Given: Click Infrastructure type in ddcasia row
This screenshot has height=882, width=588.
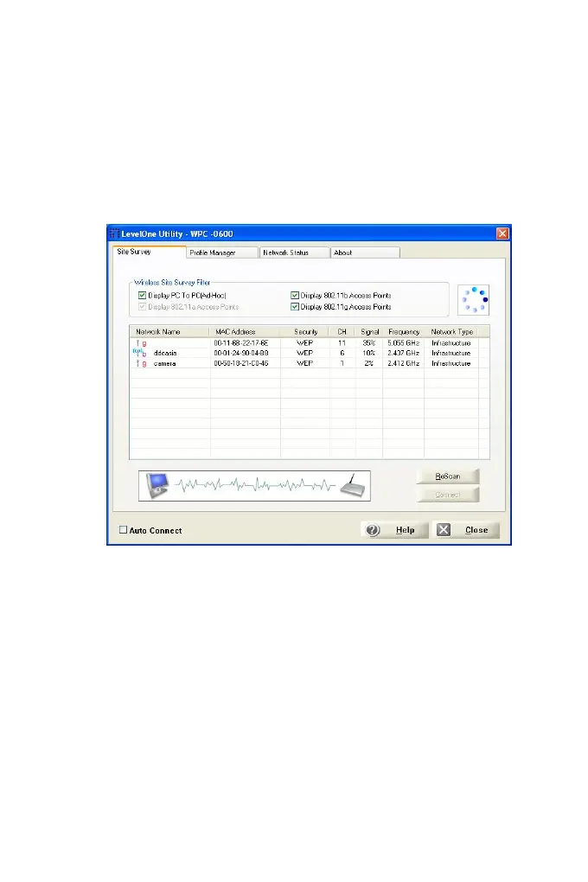Looking at the screenshot, I should [x=451, y=354].
